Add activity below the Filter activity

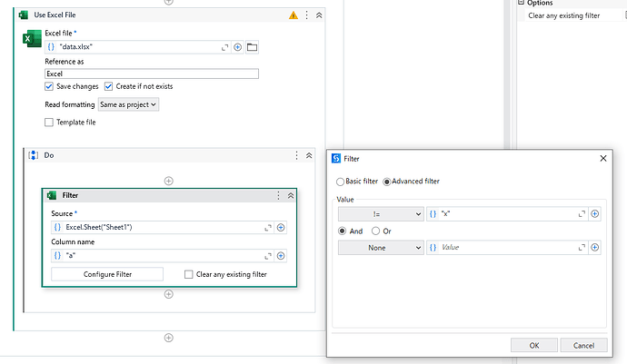pos(169,294)
